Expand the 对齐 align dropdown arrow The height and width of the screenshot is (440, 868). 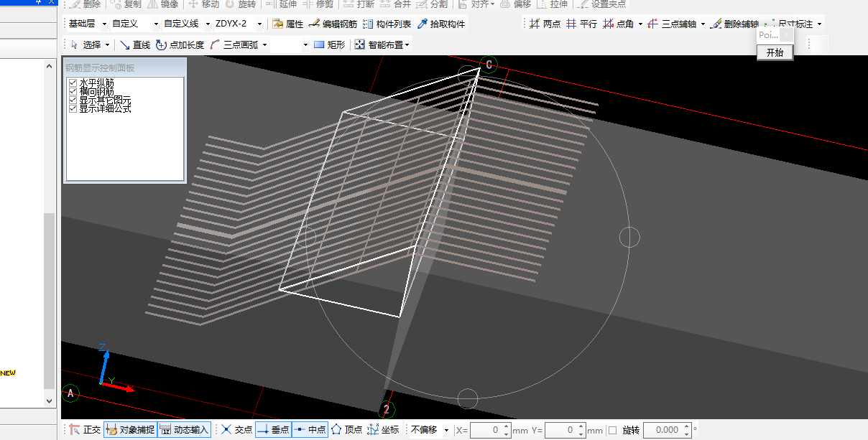493,4
